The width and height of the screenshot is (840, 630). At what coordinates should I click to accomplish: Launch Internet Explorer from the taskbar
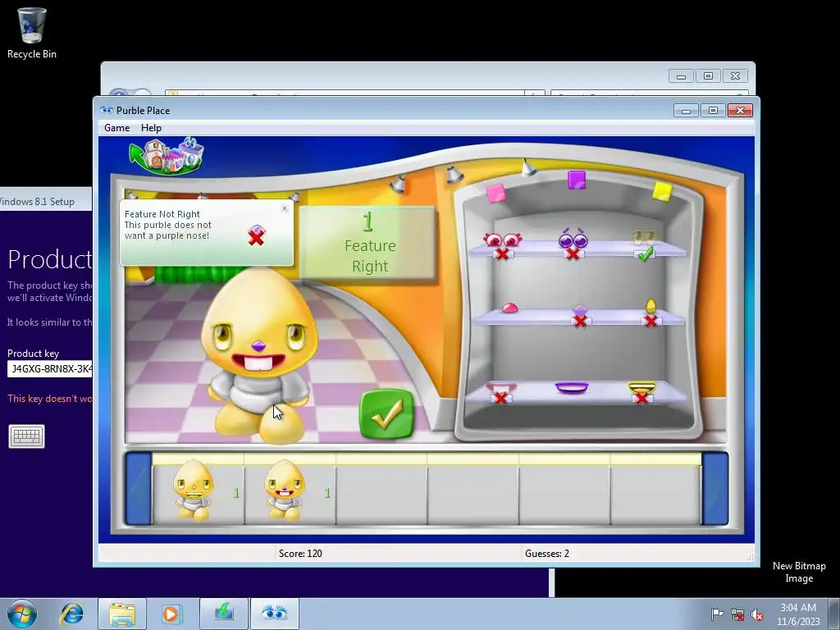tap(72, 614)
